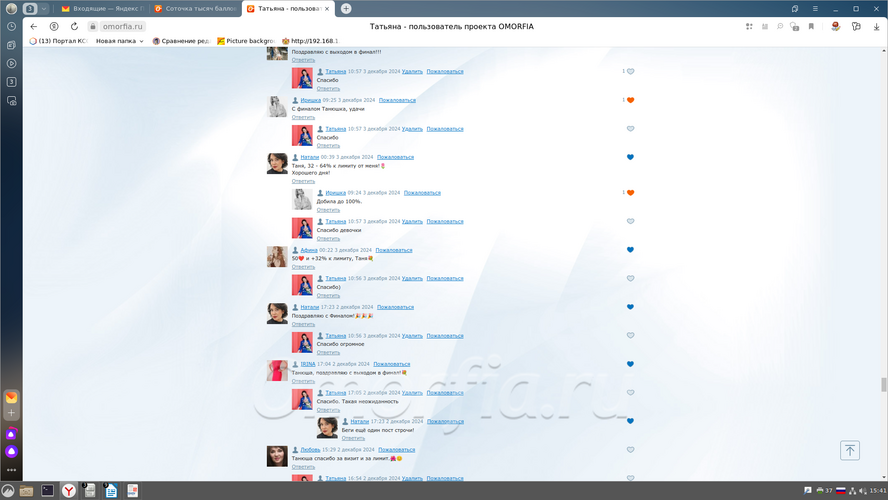Toggle heart on Натали's 64% к лимиту comment
Image resolution: width=888 pixels, height=500 pixels.
(630, 157)
